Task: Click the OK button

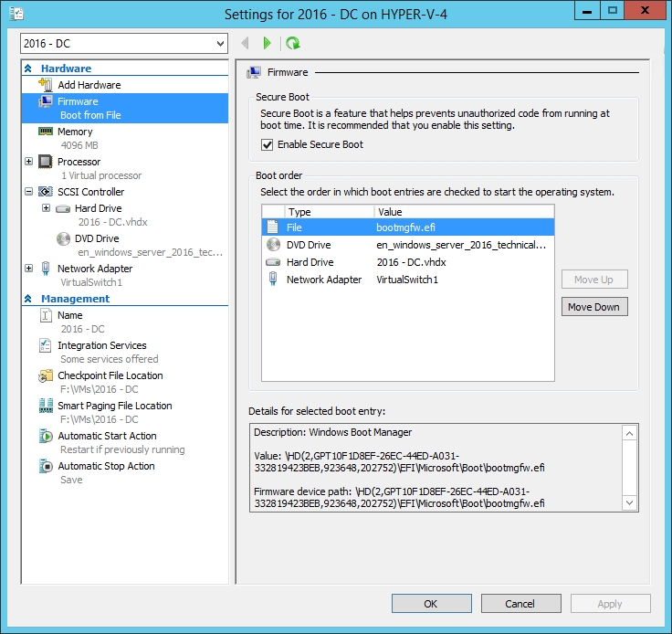Action: coord(431,604)
